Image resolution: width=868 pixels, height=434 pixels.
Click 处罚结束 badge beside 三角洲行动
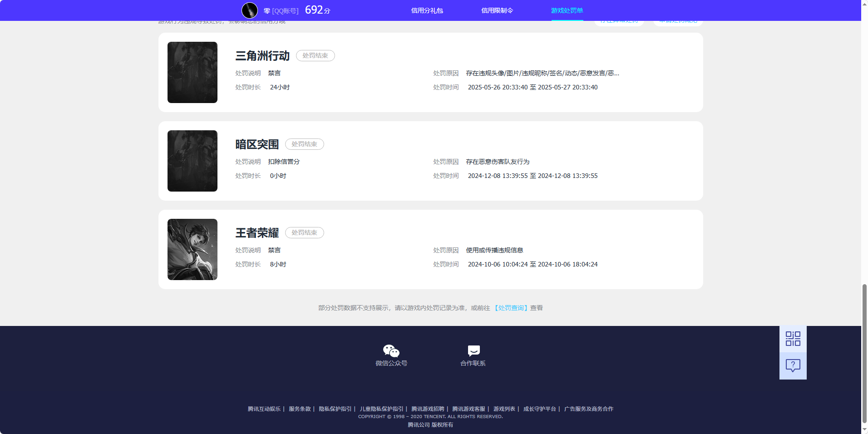[x=315, y=55]
